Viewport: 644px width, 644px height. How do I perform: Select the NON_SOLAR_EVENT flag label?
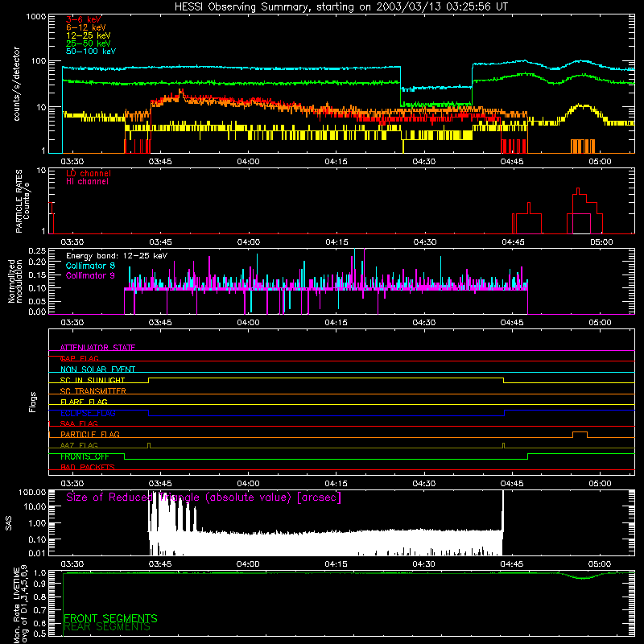point(97,369)
